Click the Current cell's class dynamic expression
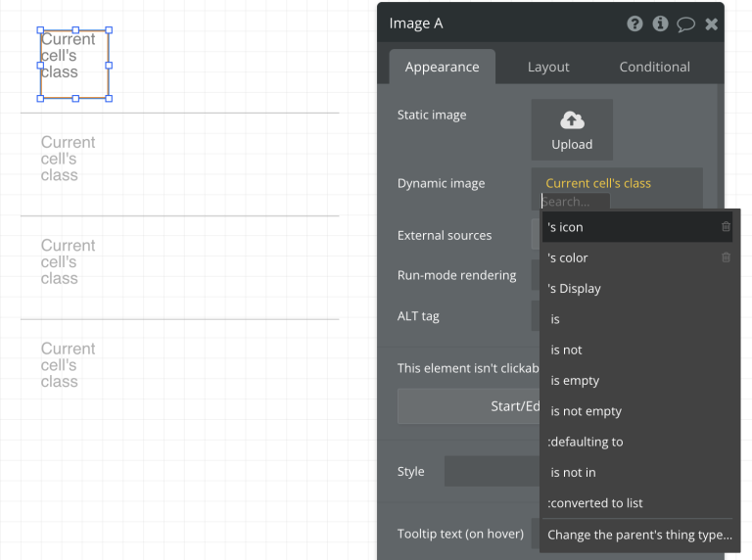Image resolution: width=752 pixels, height=560 pixels. coord(597,183)
